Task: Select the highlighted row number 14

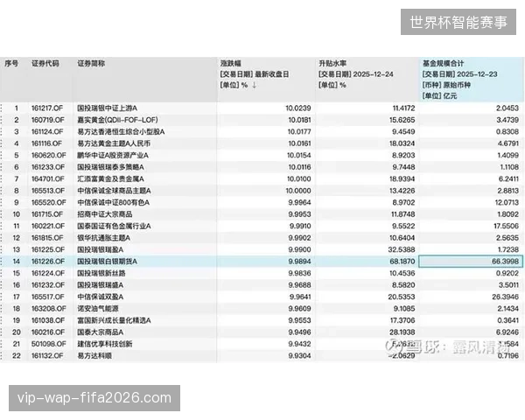Action: pos(16,262)
